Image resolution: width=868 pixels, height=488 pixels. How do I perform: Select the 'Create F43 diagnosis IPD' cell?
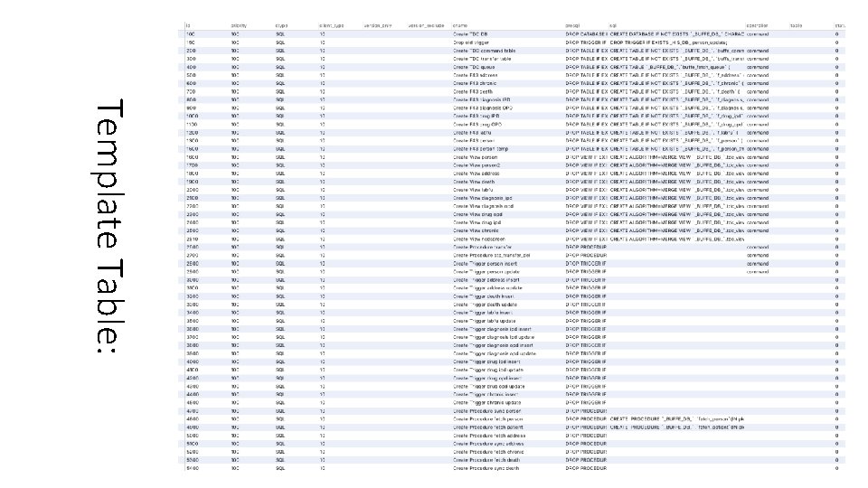(x=482, y=100)
